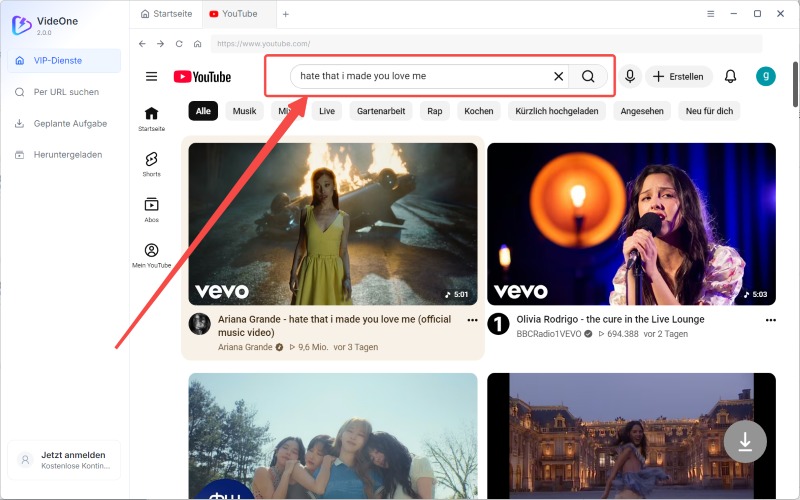Open VIP-Dienste in the sidebar
Viewport: 800px width, 500px height.
tap(64, 61)
